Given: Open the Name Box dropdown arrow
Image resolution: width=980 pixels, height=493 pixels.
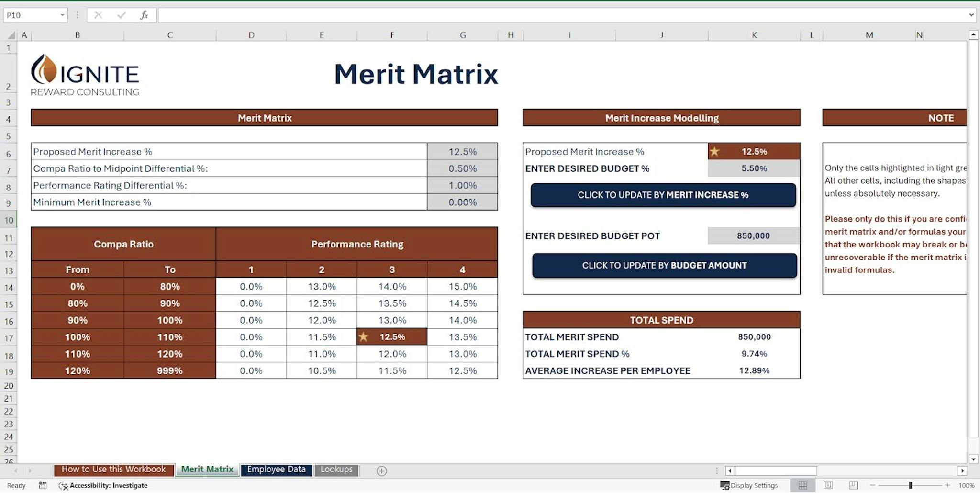Looking at the screenshot, I should coord(62,14).
